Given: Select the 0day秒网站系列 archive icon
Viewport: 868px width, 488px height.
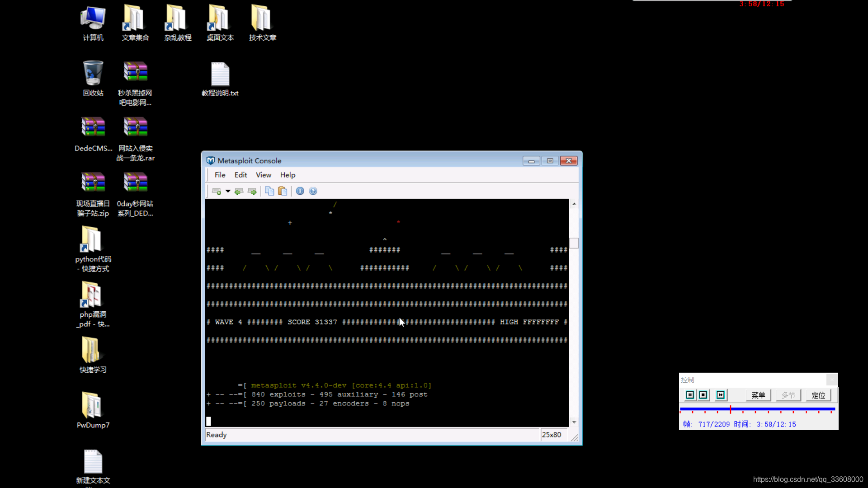Looking at the screenshot, I should [135, 194].
